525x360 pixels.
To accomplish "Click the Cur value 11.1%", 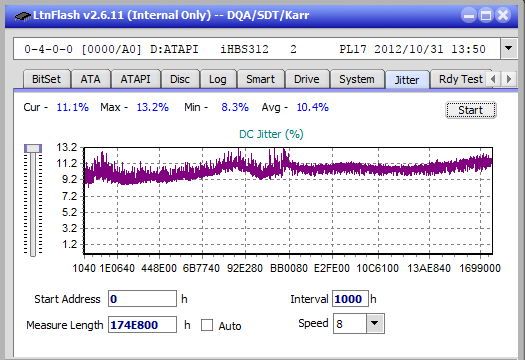I will [x=73, y=107].
